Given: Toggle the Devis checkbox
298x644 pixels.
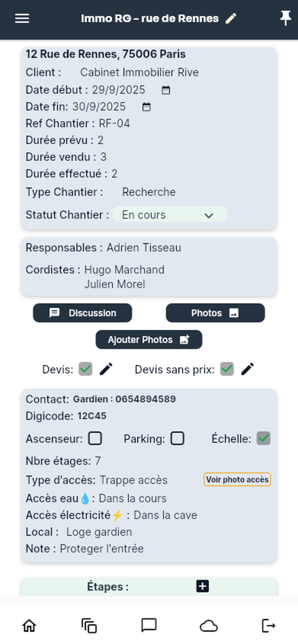Looking at the screenshot, I should click(85, 369).
